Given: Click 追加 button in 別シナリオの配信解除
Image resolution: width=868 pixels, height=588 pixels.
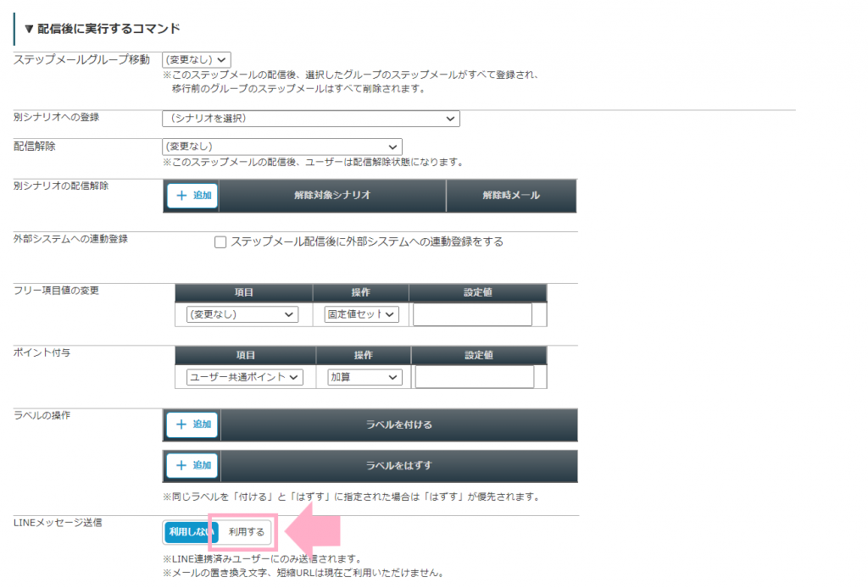Looking at the screenshot, I should coord(192,195).
